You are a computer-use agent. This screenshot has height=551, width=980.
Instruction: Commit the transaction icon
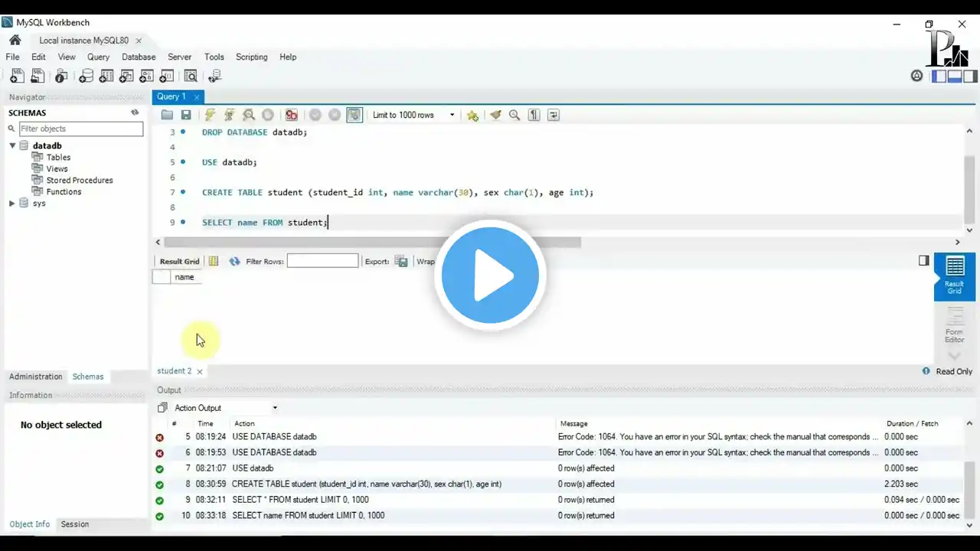click(x=315, y=115)
